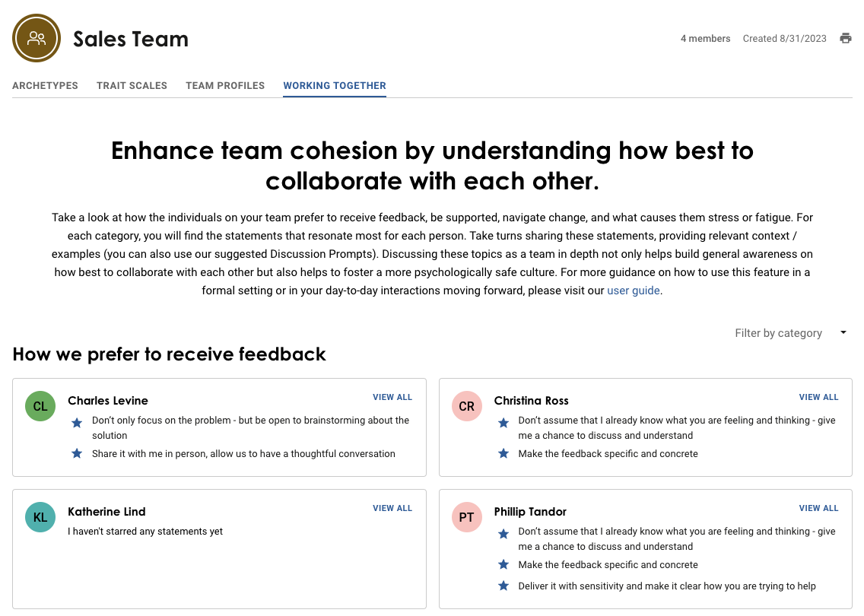Click Katherine Lind's KL avatar
Viewport: 864px width, 616px height.
(40, 517)
